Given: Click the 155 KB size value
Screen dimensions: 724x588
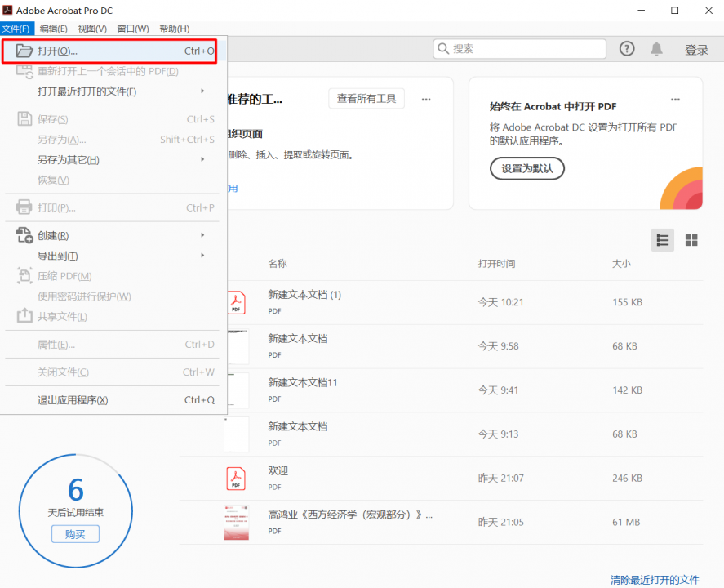Looking at the screenshot, I should [x=627, y=302].
